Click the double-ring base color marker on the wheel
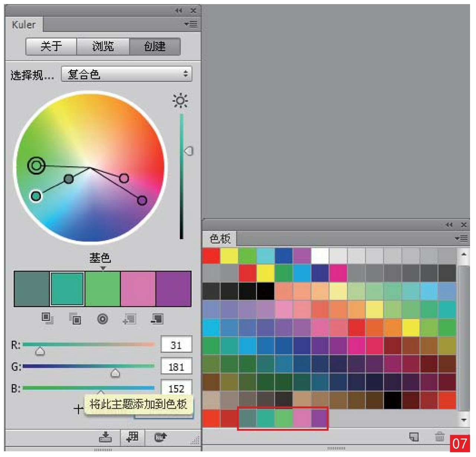Viewport: 476px width, 457px height. [36, 165]
